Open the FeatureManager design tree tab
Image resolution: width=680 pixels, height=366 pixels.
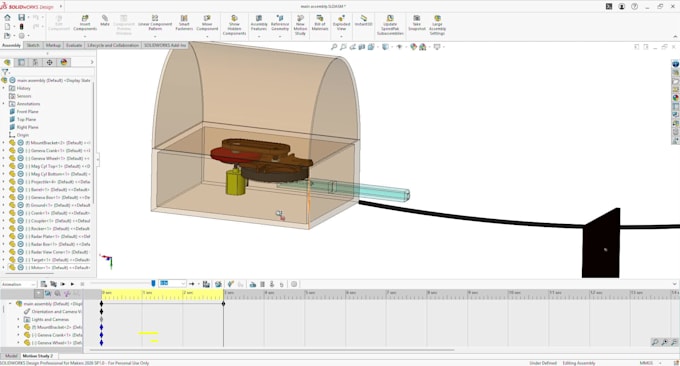7,62
